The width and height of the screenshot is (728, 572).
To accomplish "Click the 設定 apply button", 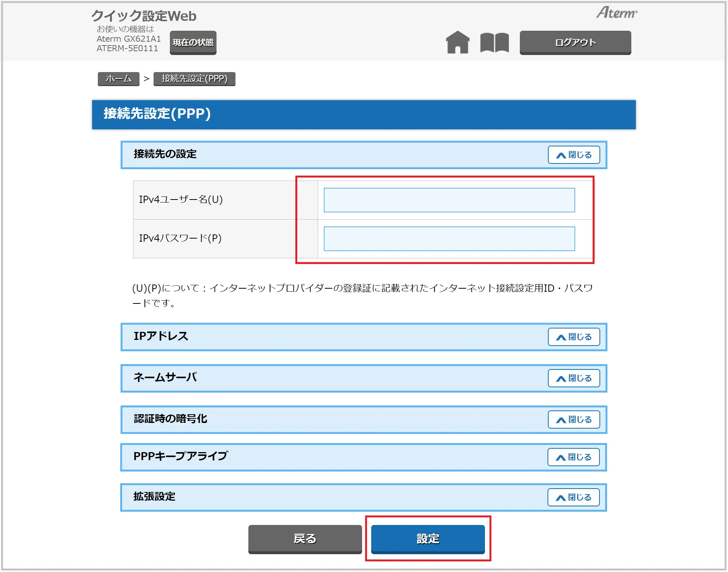I will (x=428, y=539).
